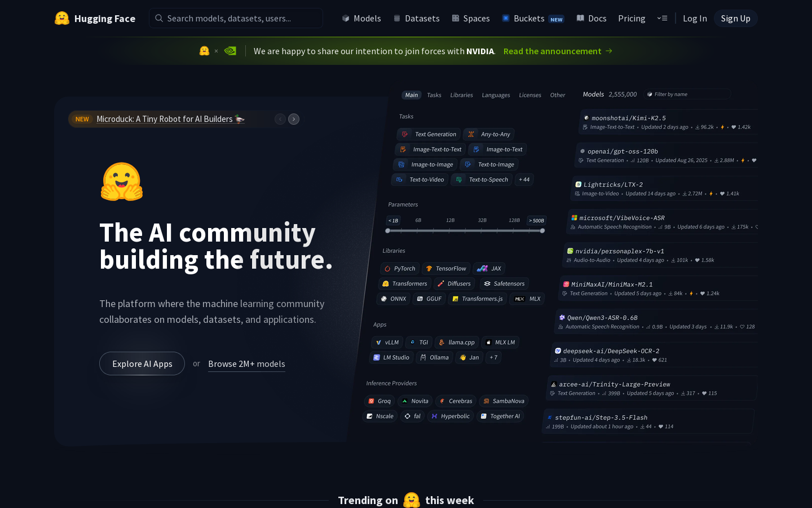This screenshot has width=812, height=508.
Task: Select the Together AI provider chip
Action: tap(500, 417)
